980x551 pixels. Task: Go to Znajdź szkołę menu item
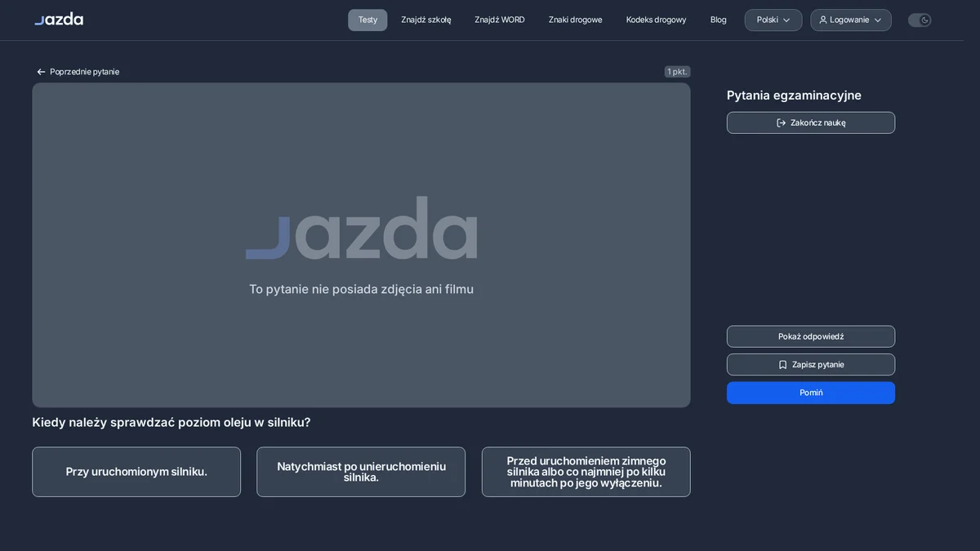tap(425, 20)
